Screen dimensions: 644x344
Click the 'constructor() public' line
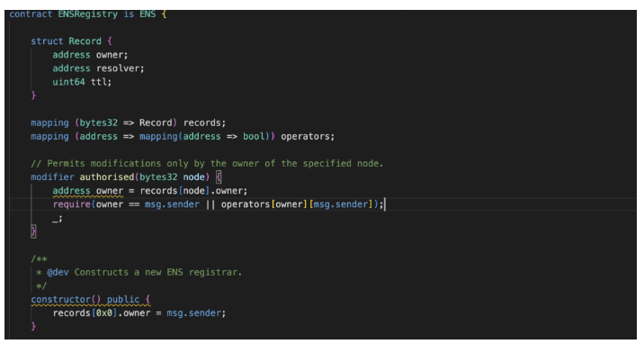[91, 300]
